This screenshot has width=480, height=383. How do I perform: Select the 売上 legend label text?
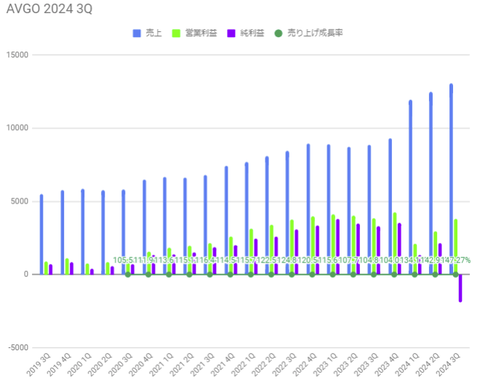click(x=154, y=33)
